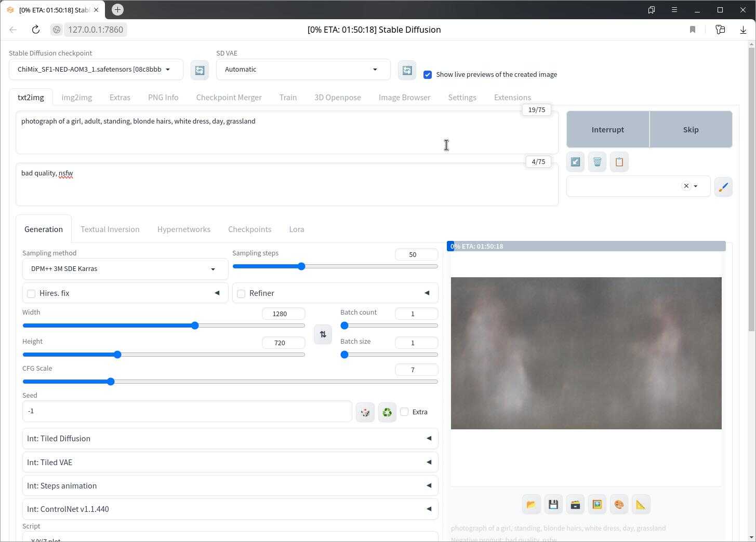
Task: Switch to the img2img tab
Action: coord(76,98)
